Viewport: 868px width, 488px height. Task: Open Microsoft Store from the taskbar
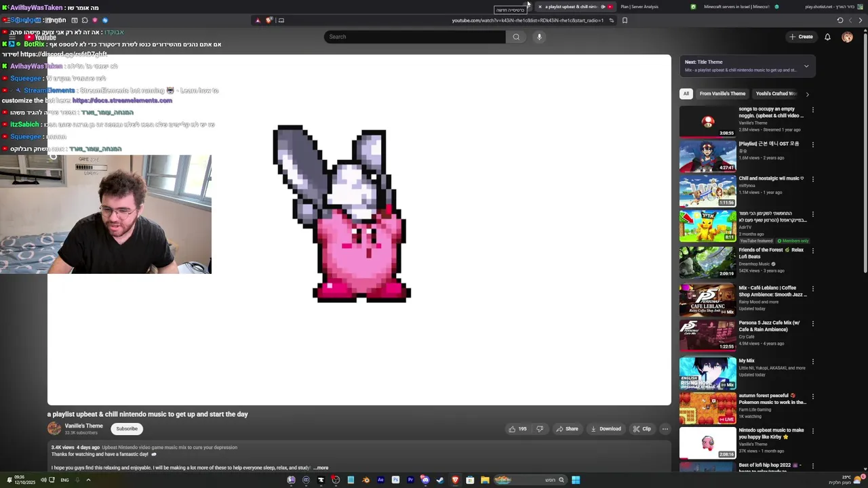[x=470, y=480]
